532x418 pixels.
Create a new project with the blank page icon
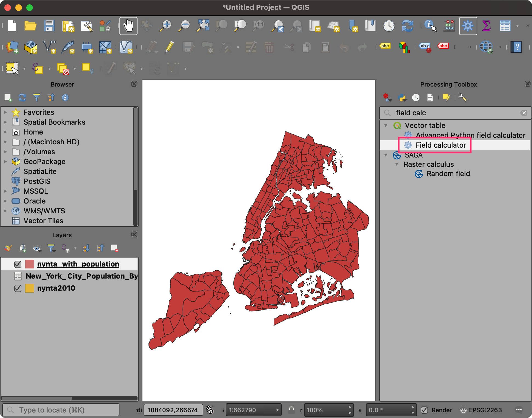[12, 26]
